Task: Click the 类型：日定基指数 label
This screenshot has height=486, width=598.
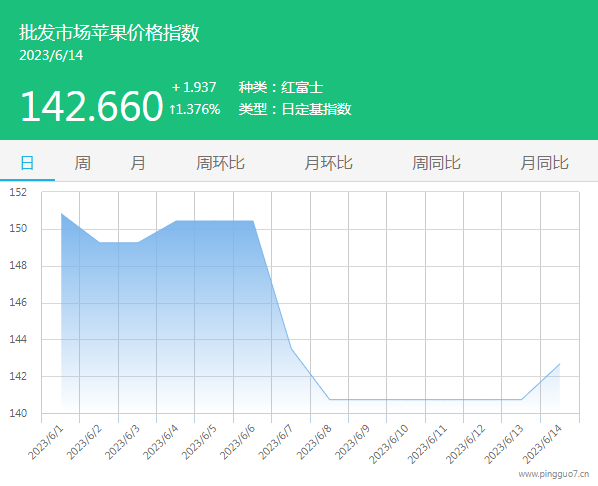Action: 295,109
